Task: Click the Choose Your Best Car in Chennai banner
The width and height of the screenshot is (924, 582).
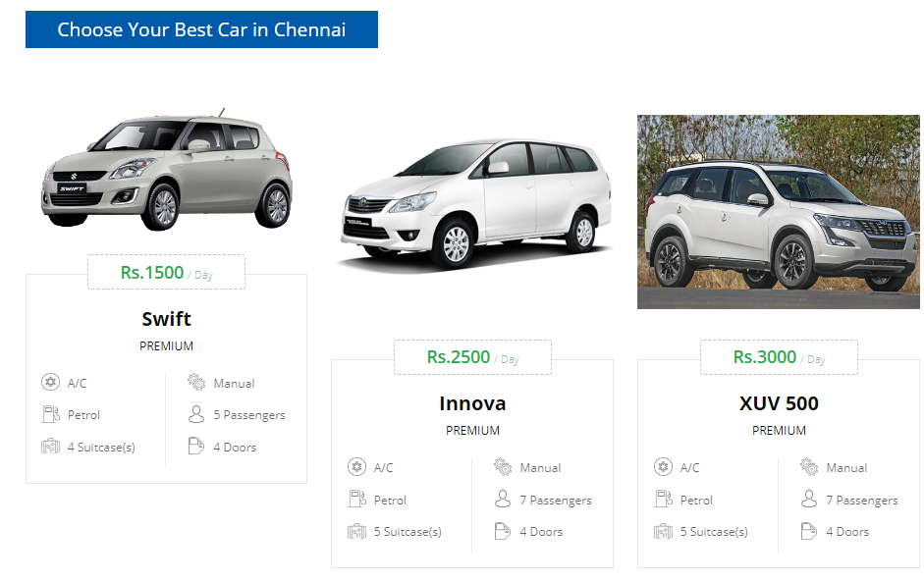Action: coord(201,29)
